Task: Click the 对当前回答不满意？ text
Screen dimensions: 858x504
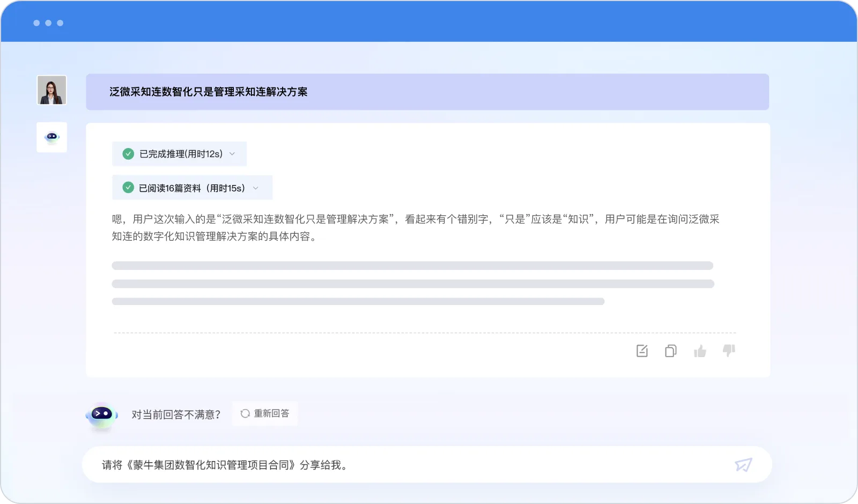Action: pos(176,414)
